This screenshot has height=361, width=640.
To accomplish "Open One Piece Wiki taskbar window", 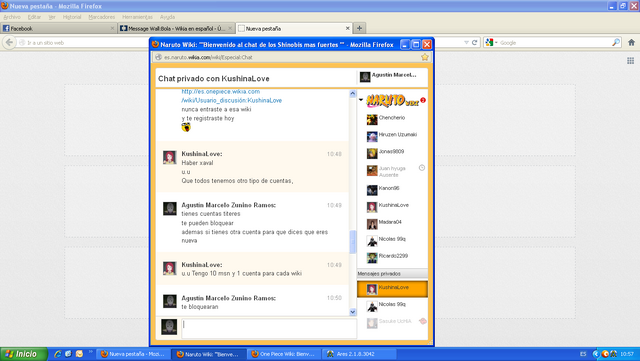I will [284, 354].
